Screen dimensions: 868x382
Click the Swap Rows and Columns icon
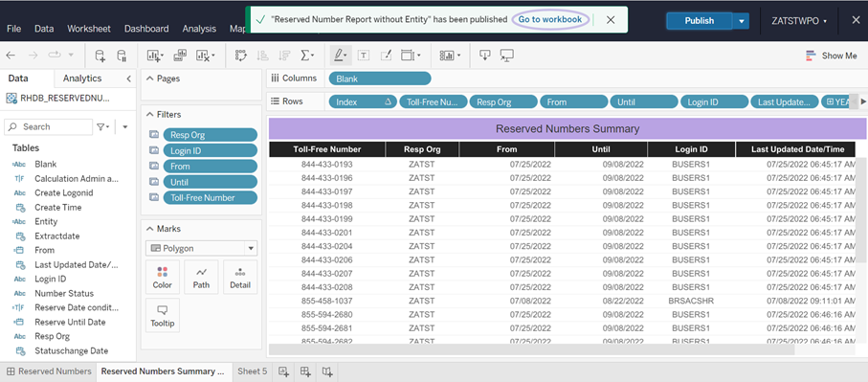point(241,56)
